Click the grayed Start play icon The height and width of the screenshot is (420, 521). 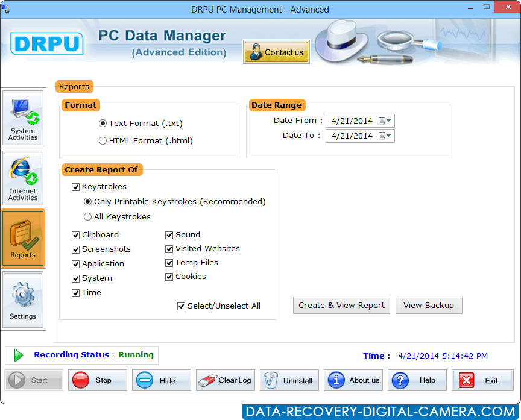coord(17,380)
